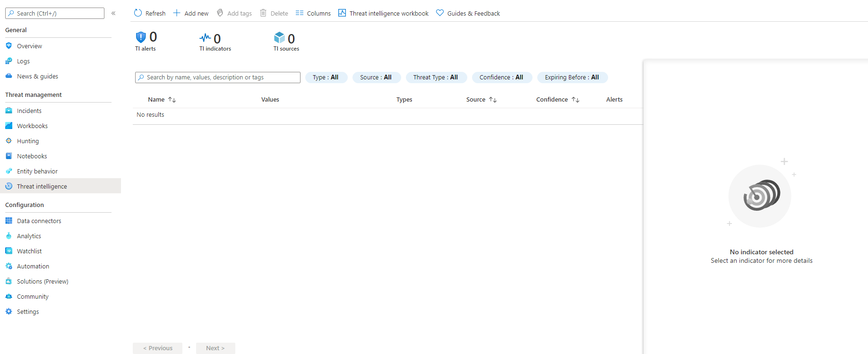
Task: Open Threat intelligence workbook link
Action: tap(389, 13)
